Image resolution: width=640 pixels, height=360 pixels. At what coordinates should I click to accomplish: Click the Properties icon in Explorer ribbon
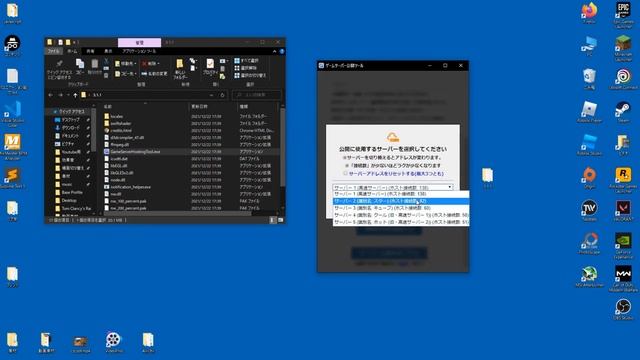pyautogui.click(x=210, y=67)
